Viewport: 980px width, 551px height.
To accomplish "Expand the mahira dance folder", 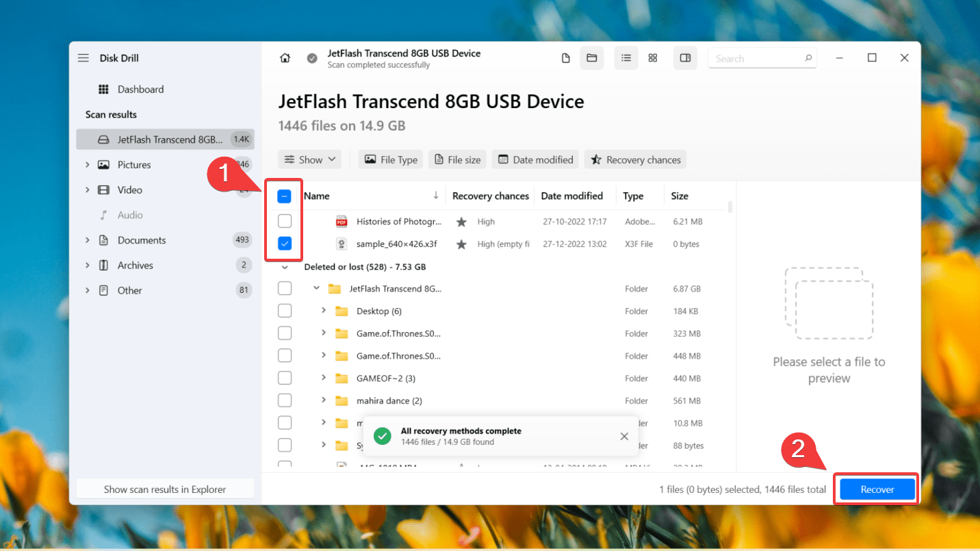I will click(324, 400).
